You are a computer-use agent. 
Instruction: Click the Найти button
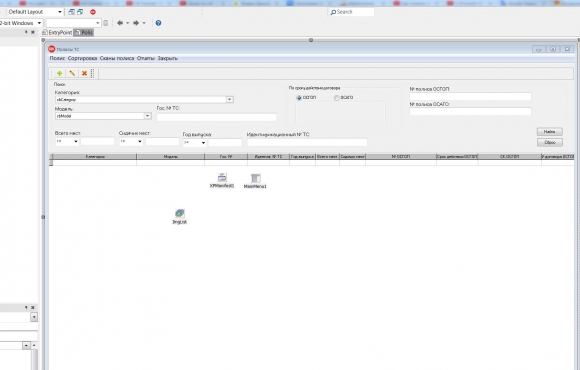[550, 132]
